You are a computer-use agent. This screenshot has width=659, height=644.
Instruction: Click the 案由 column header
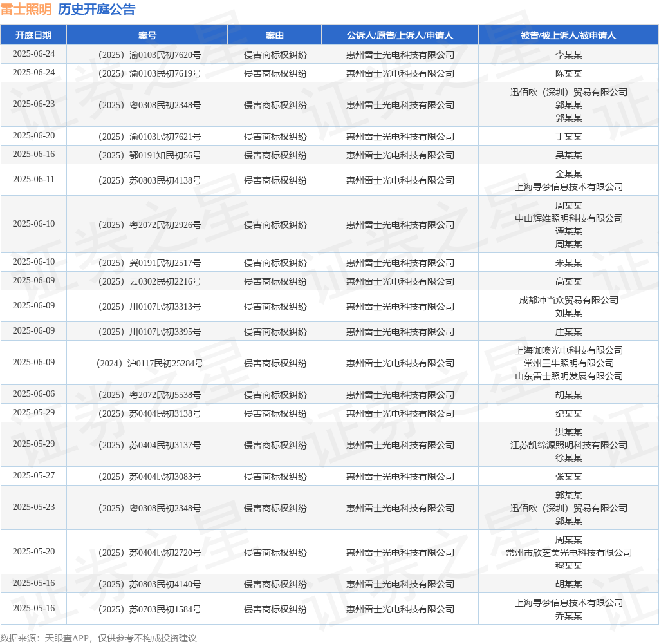[275, 35]
